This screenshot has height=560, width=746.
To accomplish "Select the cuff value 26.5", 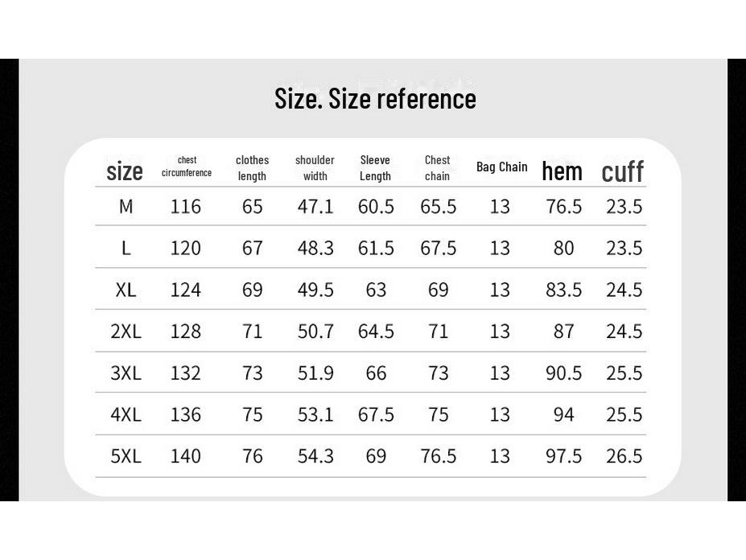I will coord(624,456).
